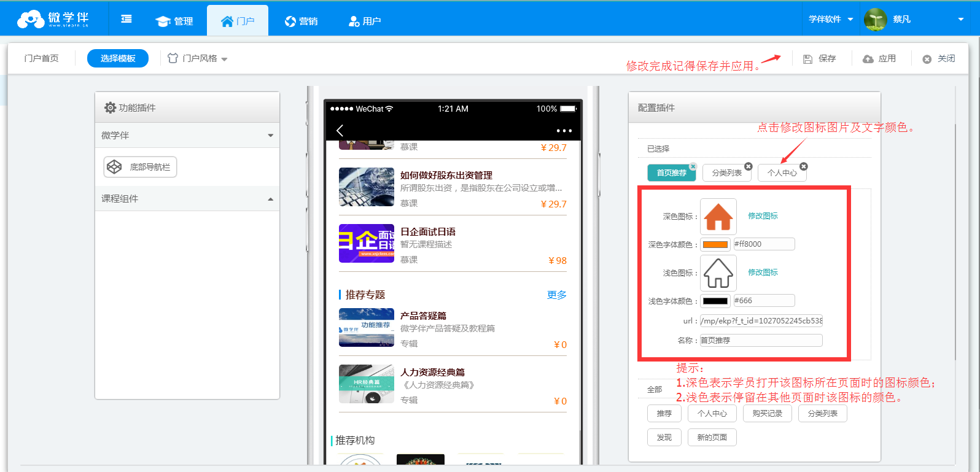The height and width of the screenshot is (472, 980).
Task: Remove the 个人中心 selected tag via x
Action: (804, 166)
